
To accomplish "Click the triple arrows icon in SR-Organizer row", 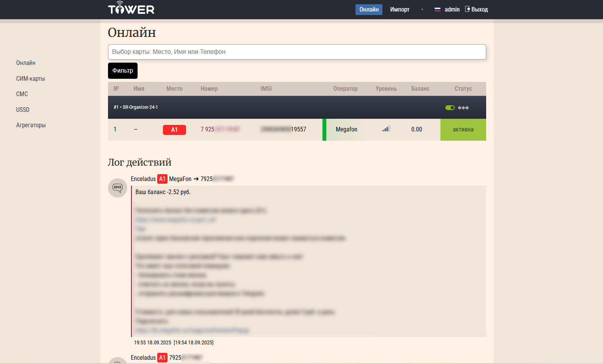I will point(463,108).
